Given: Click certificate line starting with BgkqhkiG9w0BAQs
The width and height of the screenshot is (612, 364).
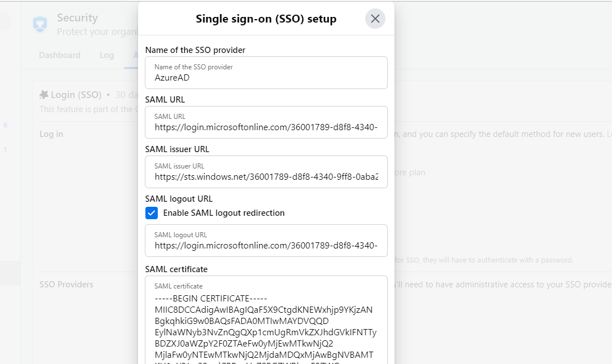Looking at the screenshot, I should [242, 321].
